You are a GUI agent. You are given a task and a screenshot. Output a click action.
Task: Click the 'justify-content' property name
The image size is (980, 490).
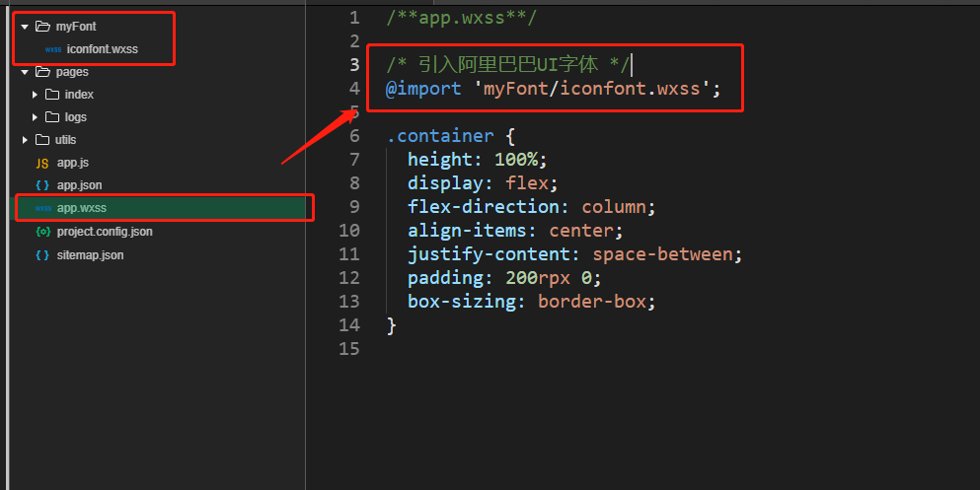click(x=489, y=254)
